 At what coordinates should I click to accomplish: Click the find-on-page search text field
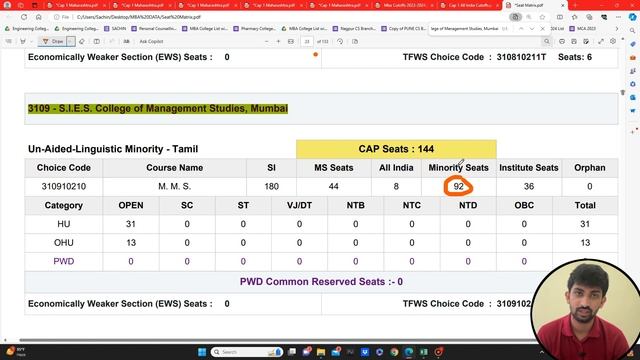[464, 29]
